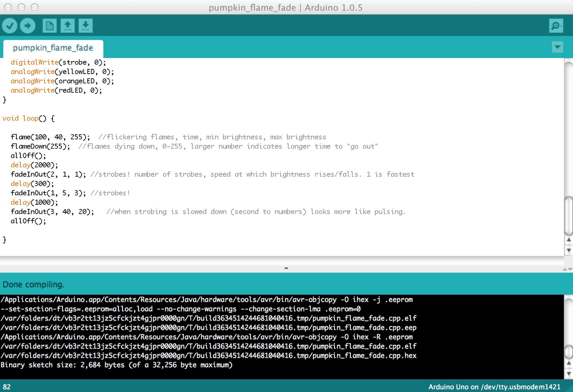Screen dimensions: 573x392
Task: Save the sketch with the Save icon
Action: [85, 26]
